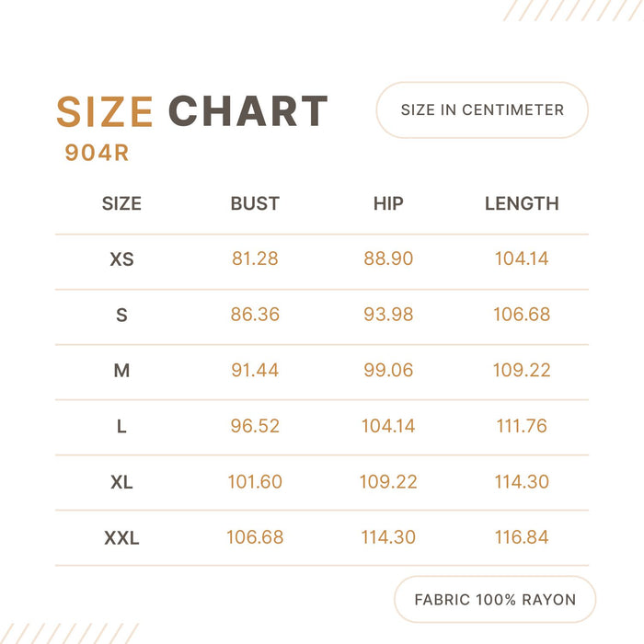644x644 pixels.
Task: Click the S hip value 93.98
Action: [388, 315]
